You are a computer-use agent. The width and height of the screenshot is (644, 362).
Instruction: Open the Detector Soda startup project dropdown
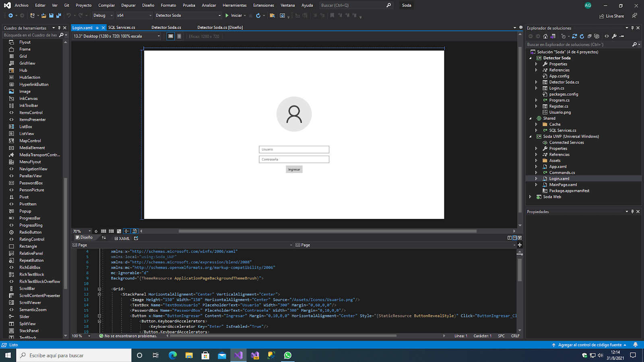tap(188, 15)
